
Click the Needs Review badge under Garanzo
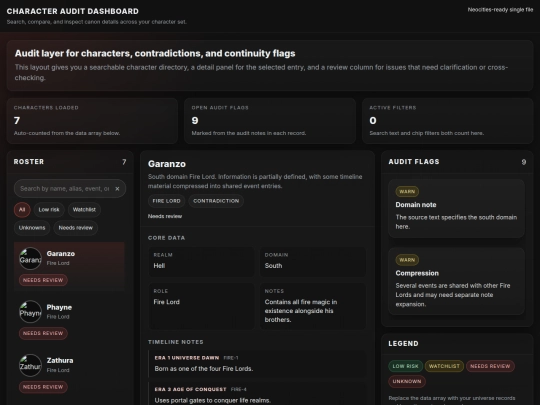click(43, 280)
